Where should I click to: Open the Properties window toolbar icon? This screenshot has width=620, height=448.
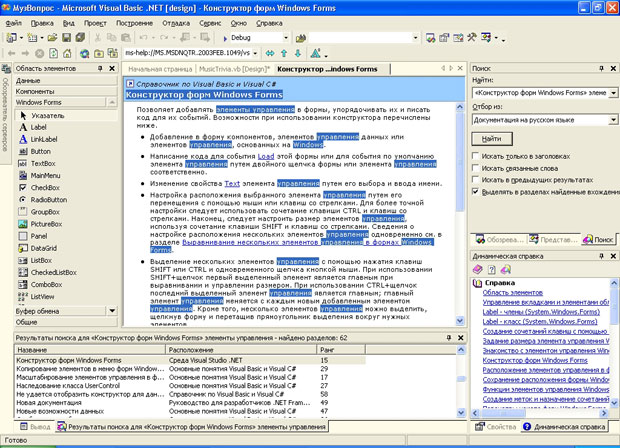(444, 38)
